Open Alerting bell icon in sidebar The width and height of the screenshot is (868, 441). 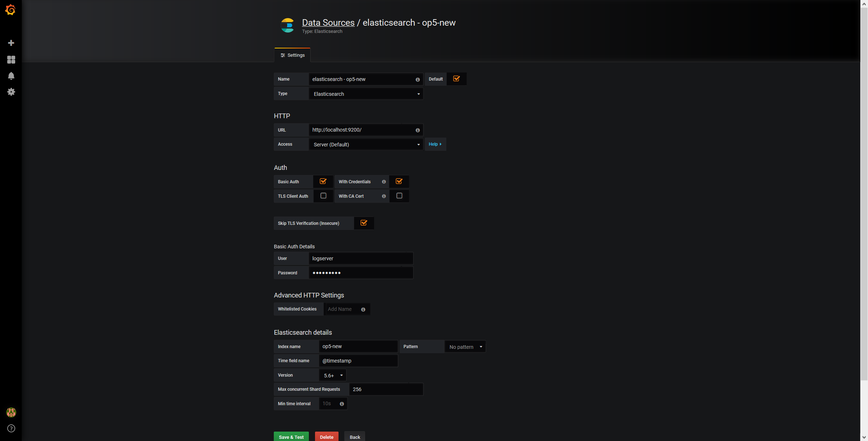coord(11,76)
